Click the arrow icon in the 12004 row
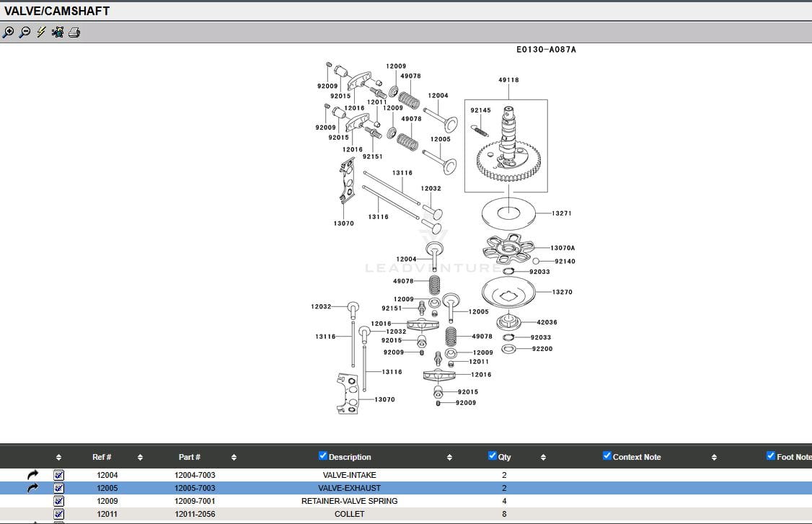812x524 pixels. pyautogui.click(x=32, y=475)
